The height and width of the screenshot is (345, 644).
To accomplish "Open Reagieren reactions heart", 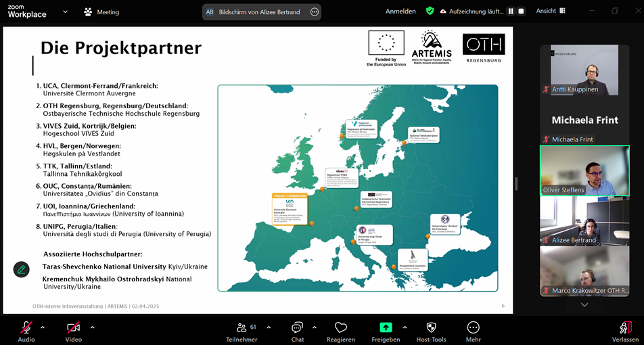I will pyautogui.click(x=341, y=331).
